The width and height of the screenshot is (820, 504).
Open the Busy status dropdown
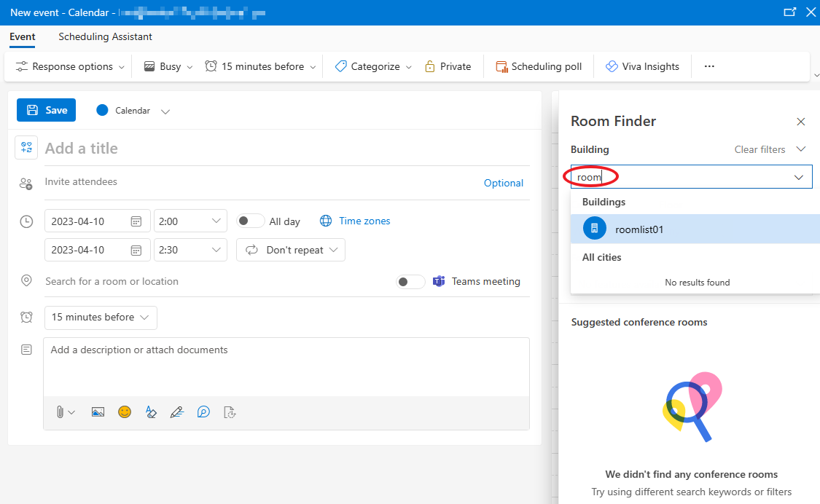167,66
